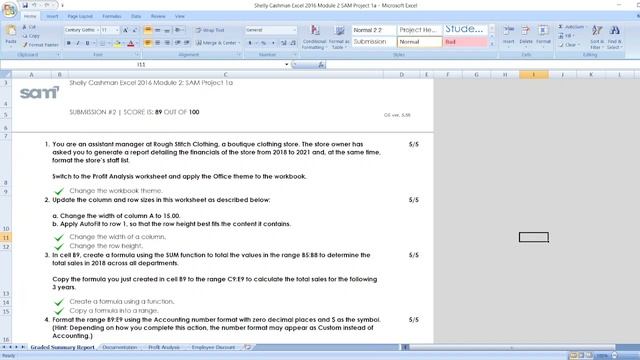Open the View ribbon tab
This screenshot has width=640, height=360.
coord(180,16)
